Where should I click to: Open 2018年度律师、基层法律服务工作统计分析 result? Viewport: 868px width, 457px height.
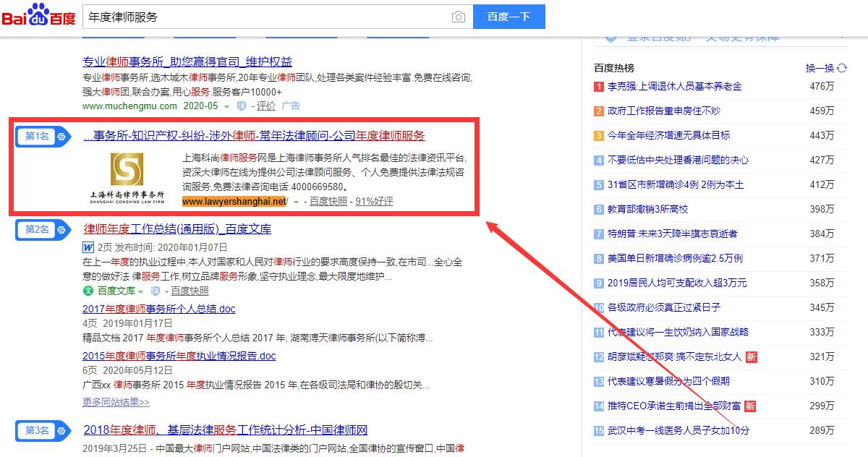(226, 430)
